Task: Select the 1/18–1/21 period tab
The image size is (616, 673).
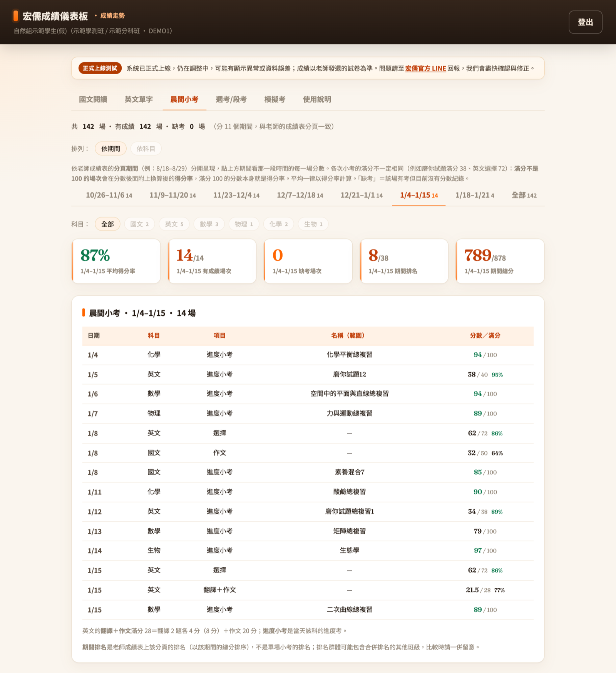Action: pyautogui.click(x=475, y=195)
